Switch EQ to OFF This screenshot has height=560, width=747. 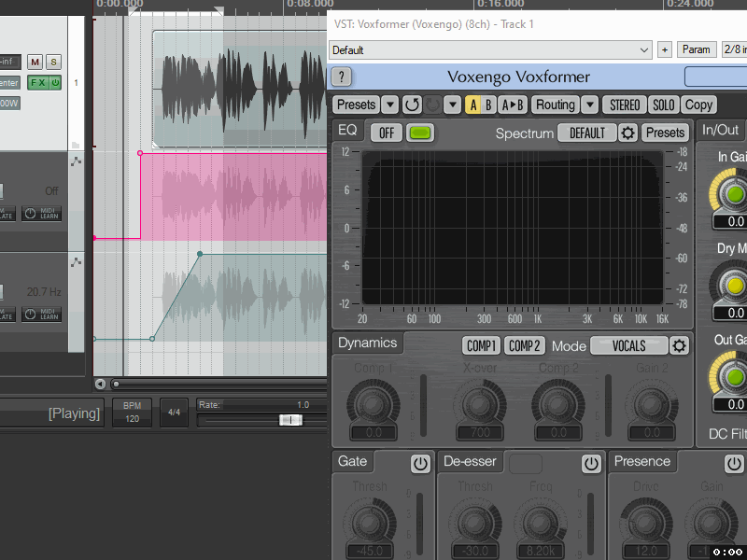pos(387,133)
